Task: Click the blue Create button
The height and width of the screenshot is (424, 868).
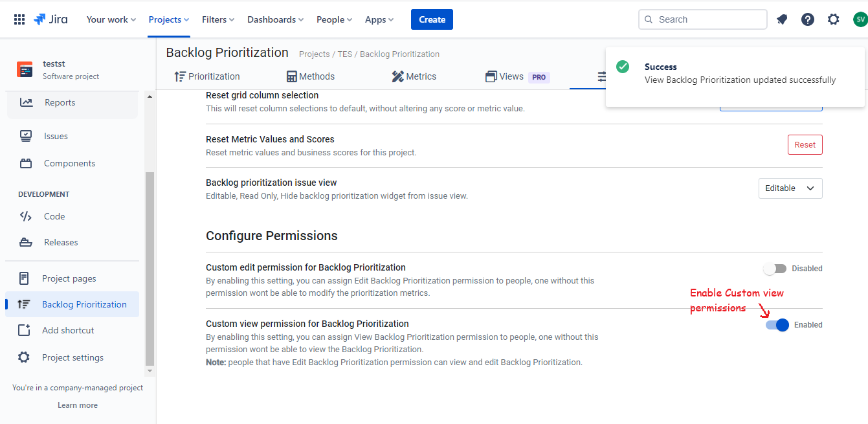Action: click(x=432, y=19)
